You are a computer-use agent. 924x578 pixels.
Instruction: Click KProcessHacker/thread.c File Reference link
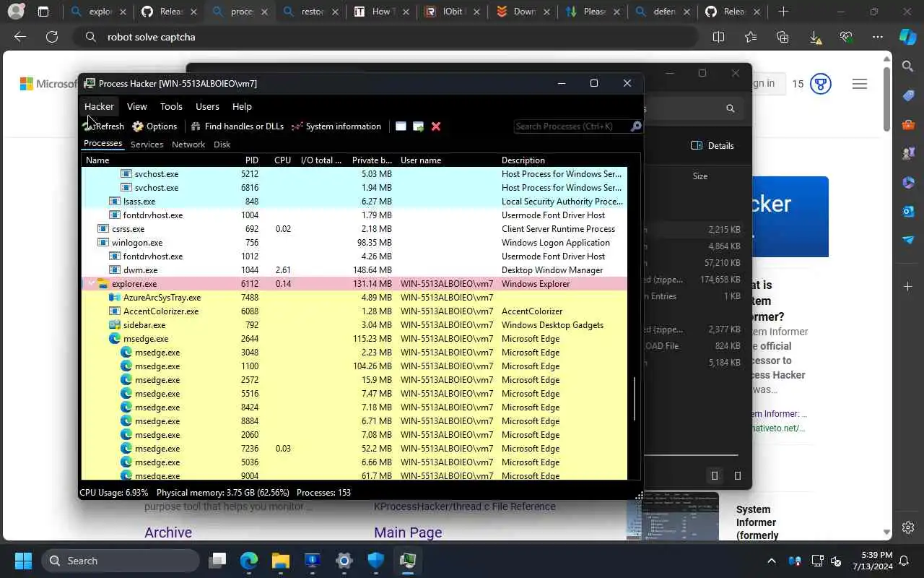tap(465, 506)
